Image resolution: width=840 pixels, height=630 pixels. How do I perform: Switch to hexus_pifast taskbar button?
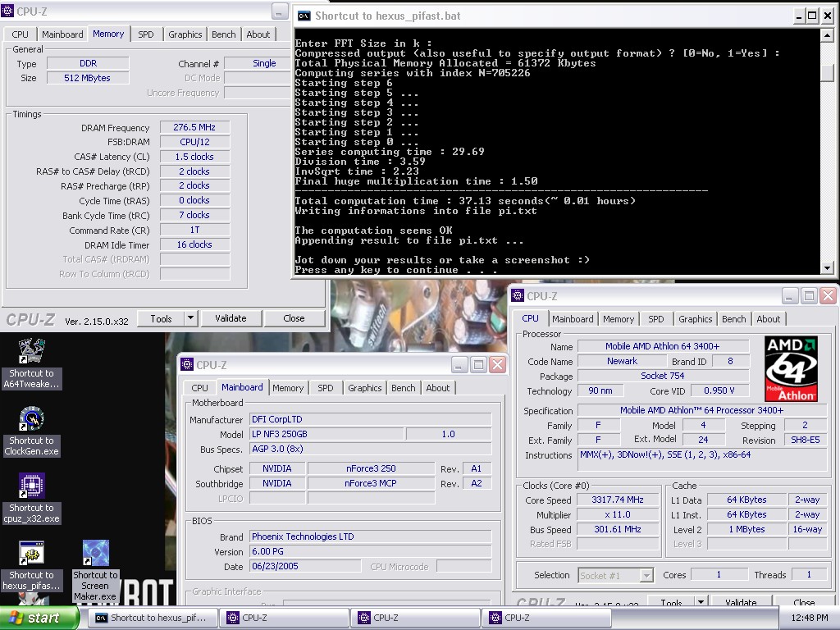[153, 618]
